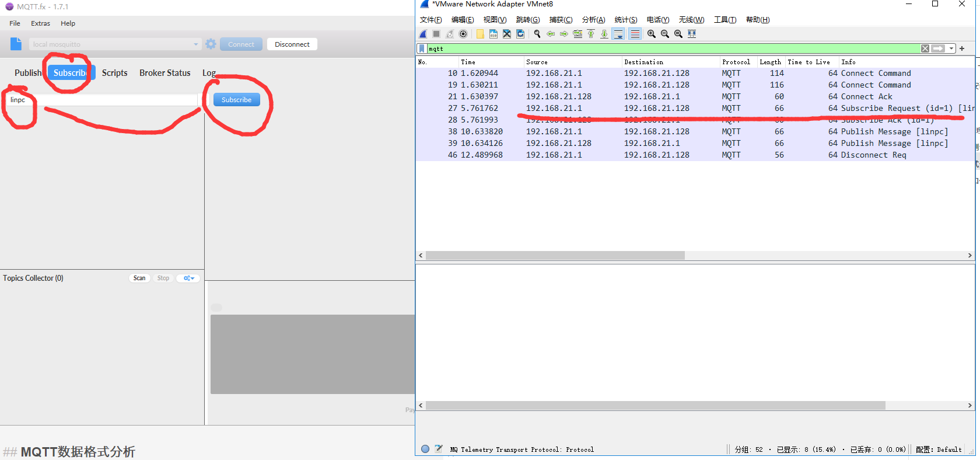This screenshot has height=460, width=980.
Task: Open a capture file via folder icon
Action: point(480,34)
